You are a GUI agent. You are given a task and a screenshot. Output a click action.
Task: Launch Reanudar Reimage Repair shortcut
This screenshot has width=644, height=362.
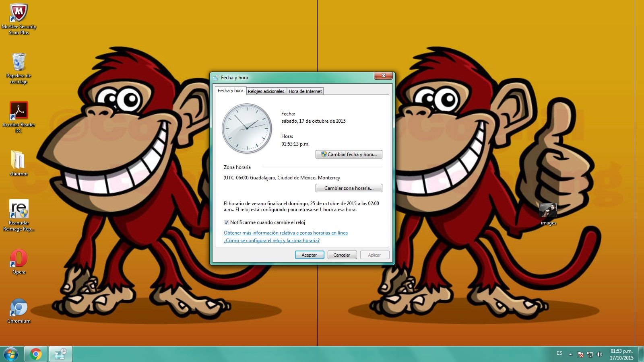point(19,210)
